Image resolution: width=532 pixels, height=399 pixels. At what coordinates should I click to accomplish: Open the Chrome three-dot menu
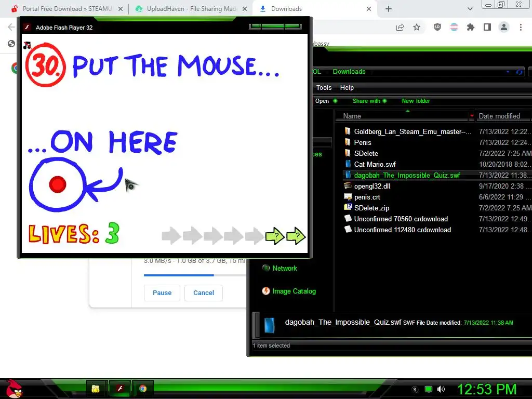click(521, 27)
